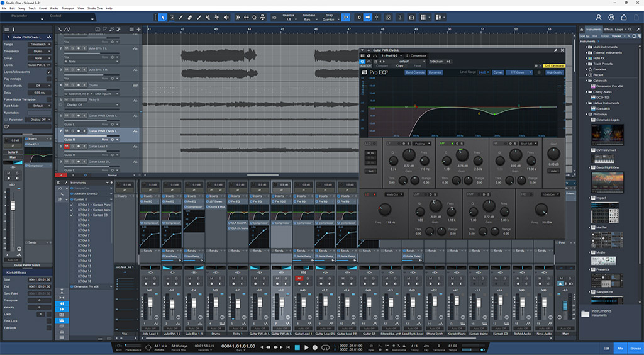This screenshot has width=644, height=355.
Task: Switch to the Loops browser tab
Action: point(619,29)
